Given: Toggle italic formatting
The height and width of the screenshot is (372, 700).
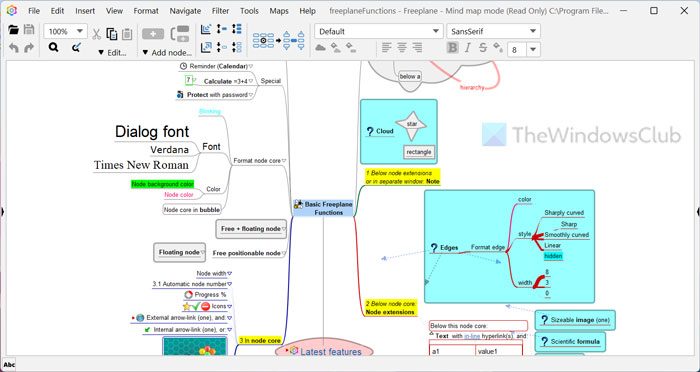Looking at the screenshot, I should click(468, 48).
